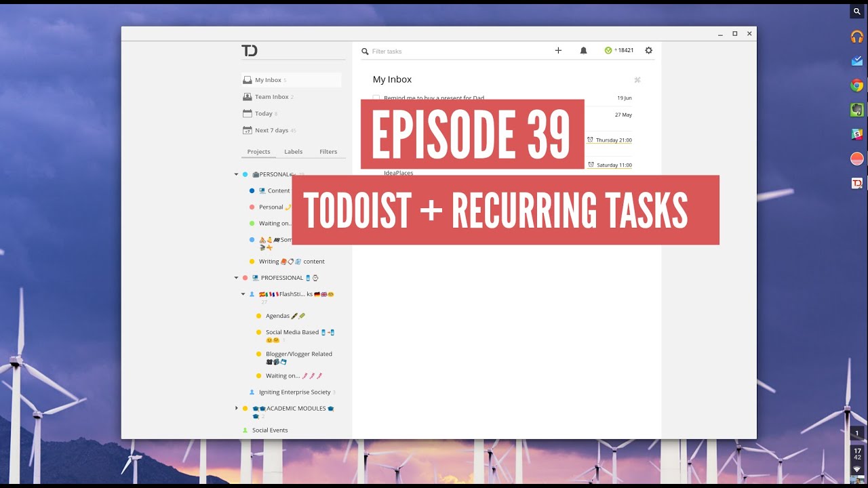
Task: Click the person icon beside Igniting Enterprise Society
Action: click(x=252, y=392)
